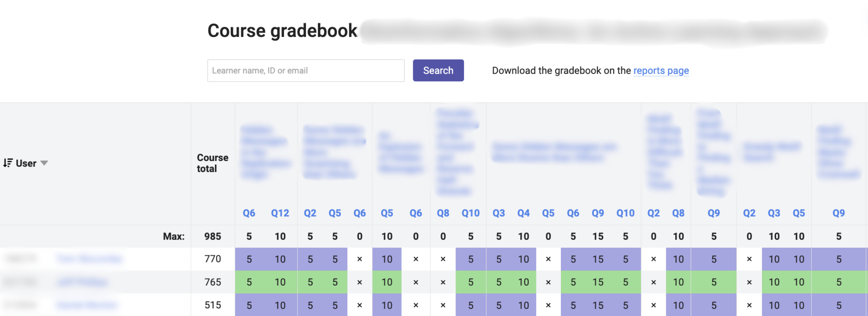Select the 515 course total cell
868x316 pixels.
212,305
